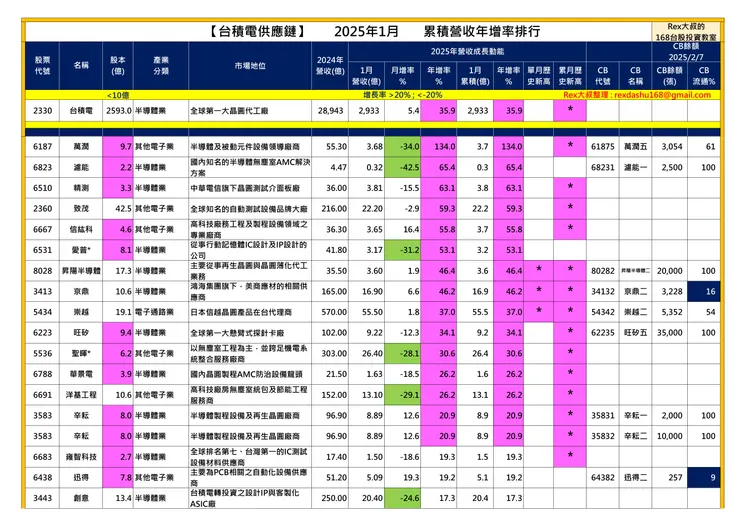Click the 2025年營收成長動能 group header
Screen dimensions: 740x523
(467, 51)
